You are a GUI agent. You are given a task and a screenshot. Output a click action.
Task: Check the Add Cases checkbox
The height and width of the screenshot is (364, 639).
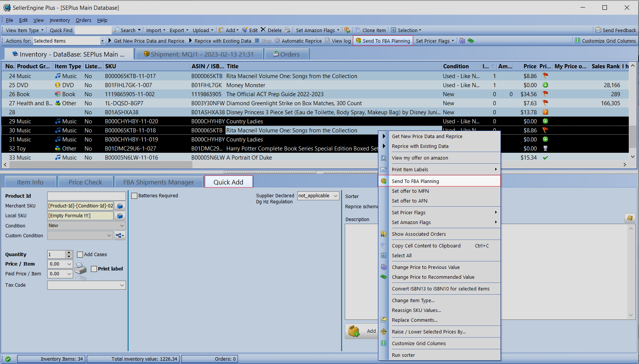click(x=80, y=255)
